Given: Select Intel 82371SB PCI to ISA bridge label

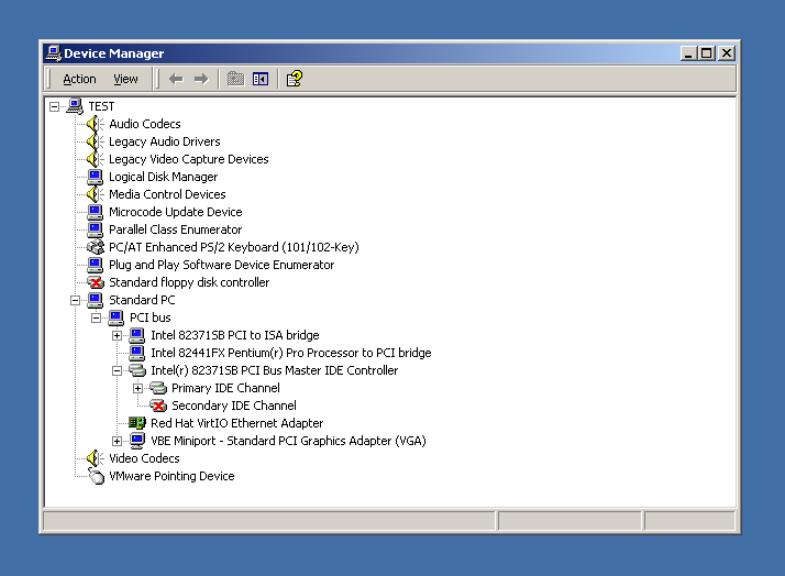Looking at the screenshot, I should click(x=235, y=335).
